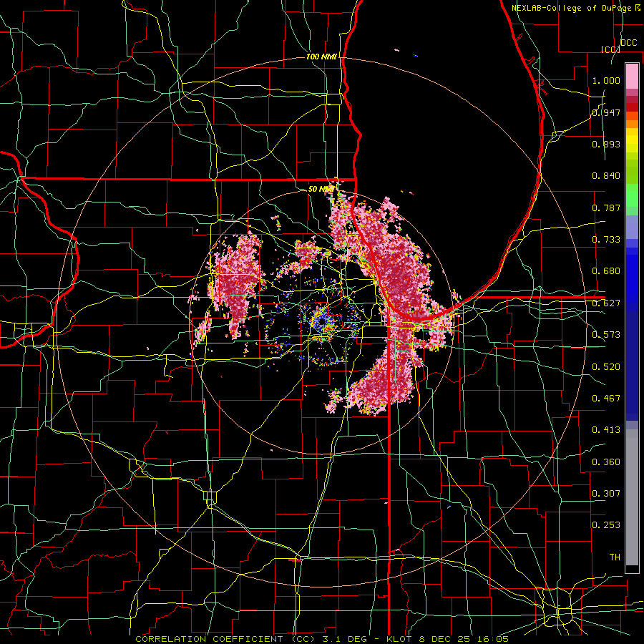Select the 0.840 legend value
Screen dimensions: 644x644
point(606,176)
